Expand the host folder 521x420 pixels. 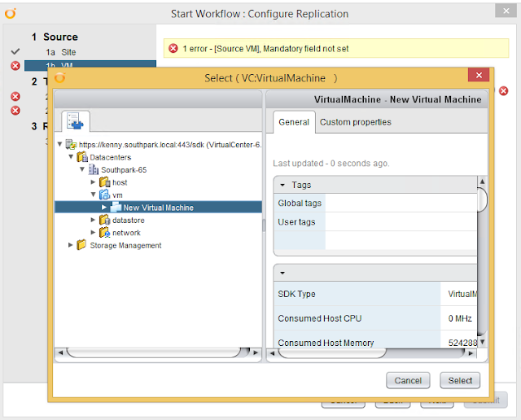tap(94, 182)
